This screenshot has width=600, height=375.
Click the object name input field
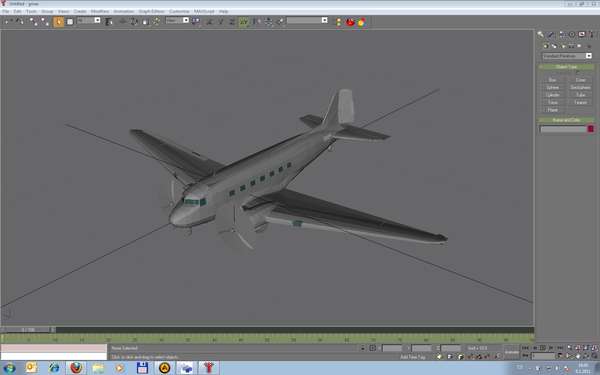click(x=563, y=129)
